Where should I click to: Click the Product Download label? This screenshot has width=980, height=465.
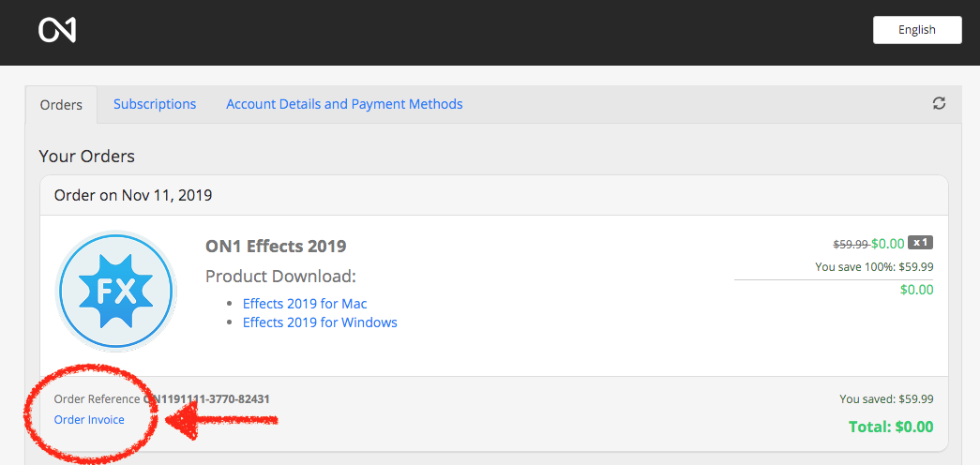[280, 277]
